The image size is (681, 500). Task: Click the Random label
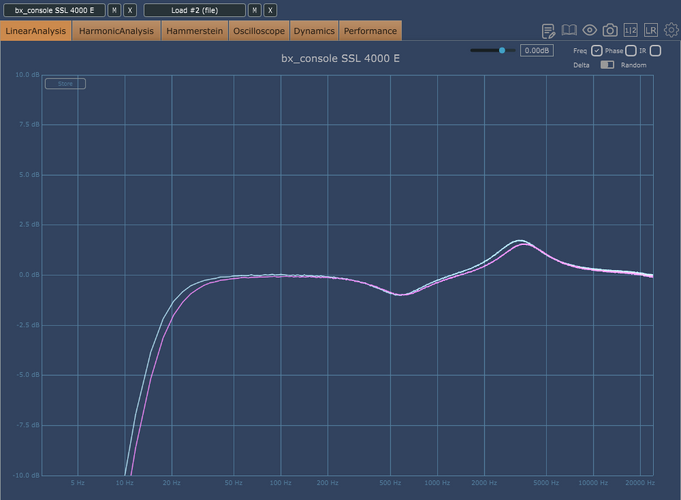(x=633, y=65)
